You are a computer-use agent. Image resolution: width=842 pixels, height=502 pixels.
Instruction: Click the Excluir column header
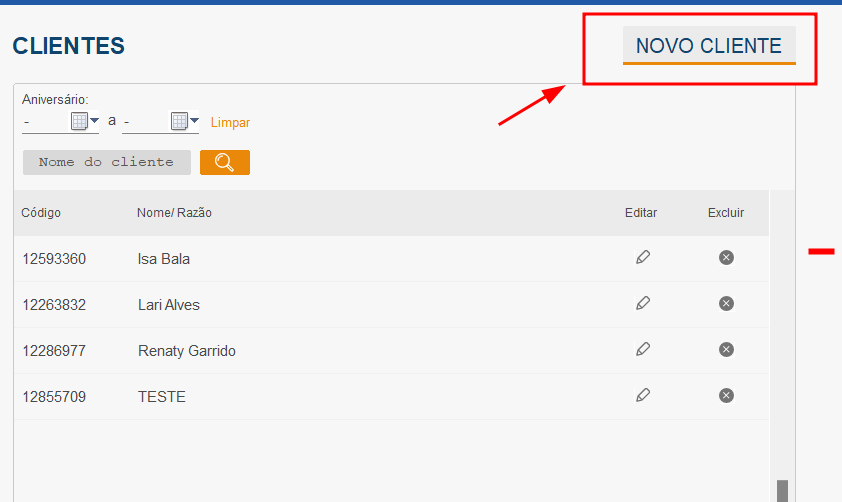pyautogui.click(x=726, y=213)
